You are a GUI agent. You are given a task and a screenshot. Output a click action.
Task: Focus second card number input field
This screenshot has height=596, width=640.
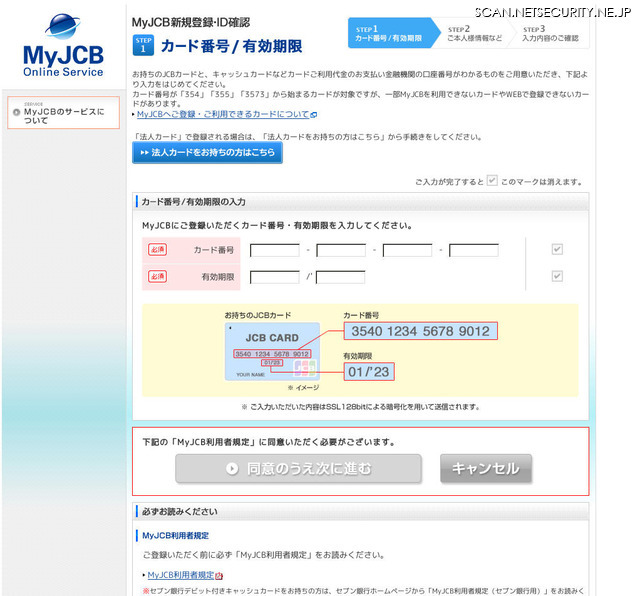[341, 250]
